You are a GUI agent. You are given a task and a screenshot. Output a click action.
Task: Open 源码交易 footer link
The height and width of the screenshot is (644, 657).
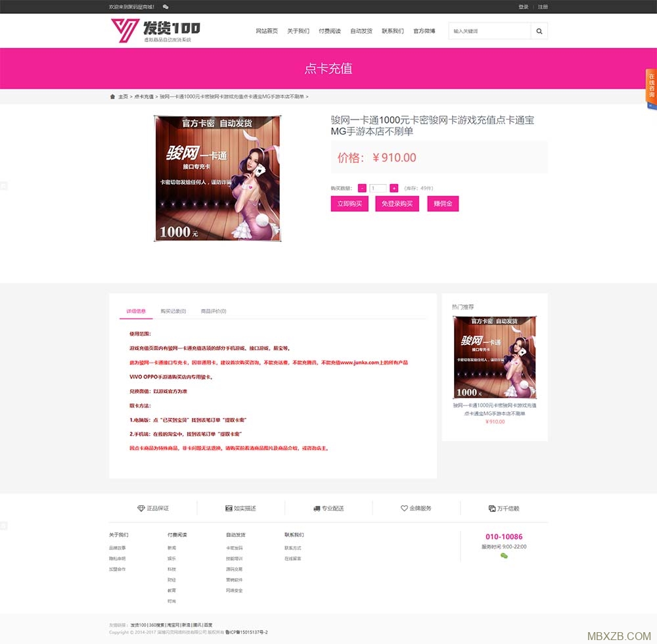click(x=235, y=570)
